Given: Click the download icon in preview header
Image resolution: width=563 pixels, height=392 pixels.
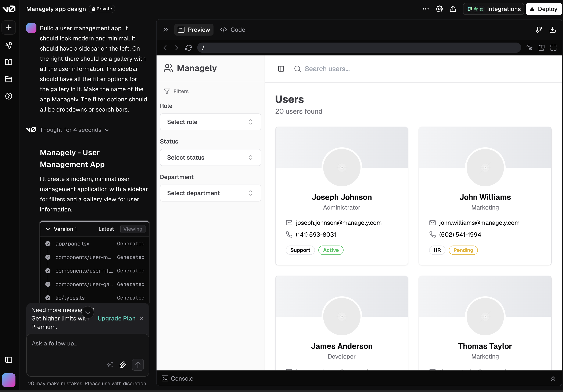Looking at the screenshot, I should pyautogui.click(x=552, y=30).
